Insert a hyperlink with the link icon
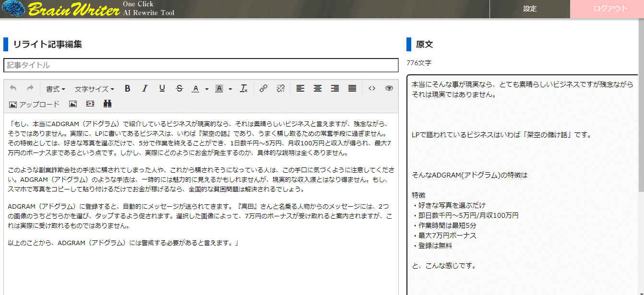644x295 pixels. pos(263,89)
